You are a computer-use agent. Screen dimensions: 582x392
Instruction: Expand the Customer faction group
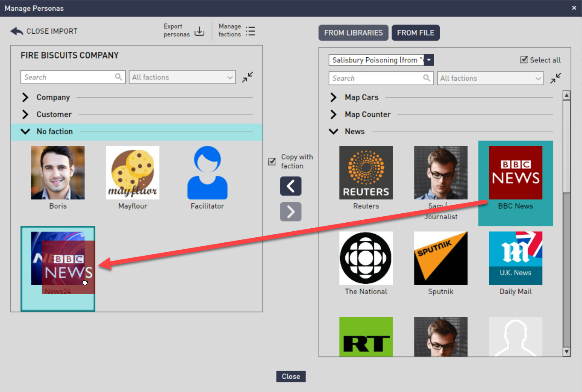pos(25,115)
